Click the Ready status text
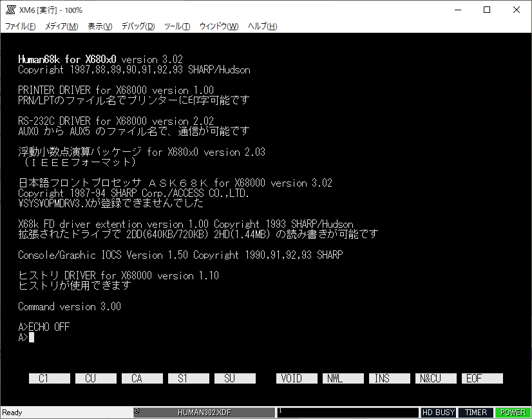Image resolution: width=532 pixels, height=419 pixels. (x=12, y=413)
